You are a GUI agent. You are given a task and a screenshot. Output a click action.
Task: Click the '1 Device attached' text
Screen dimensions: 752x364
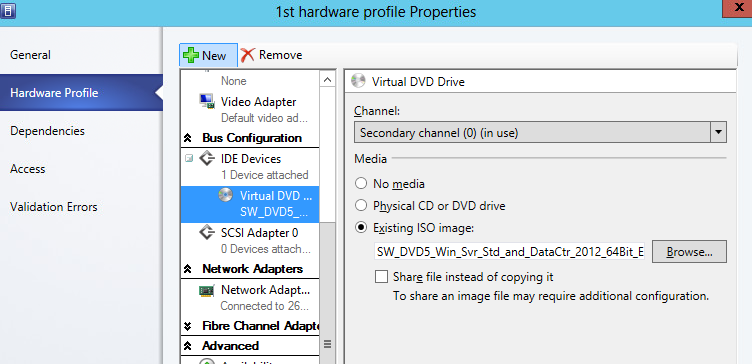coord(264,175)
